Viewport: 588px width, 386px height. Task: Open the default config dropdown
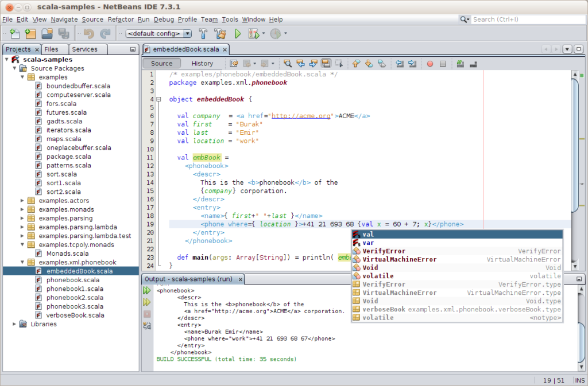tap(188, 33)
